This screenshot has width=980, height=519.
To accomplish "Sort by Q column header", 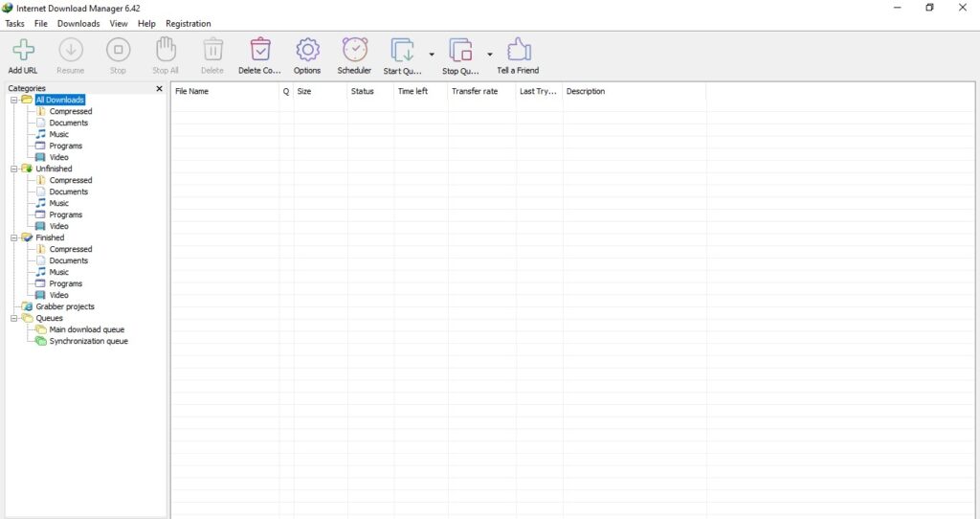I will coord(286,91).
